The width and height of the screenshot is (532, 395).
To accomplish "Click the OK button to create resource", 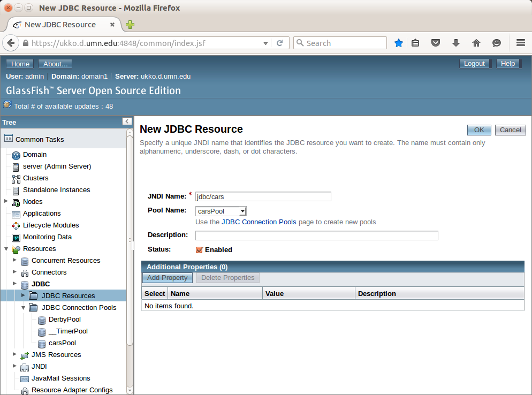I will [478, 130].
